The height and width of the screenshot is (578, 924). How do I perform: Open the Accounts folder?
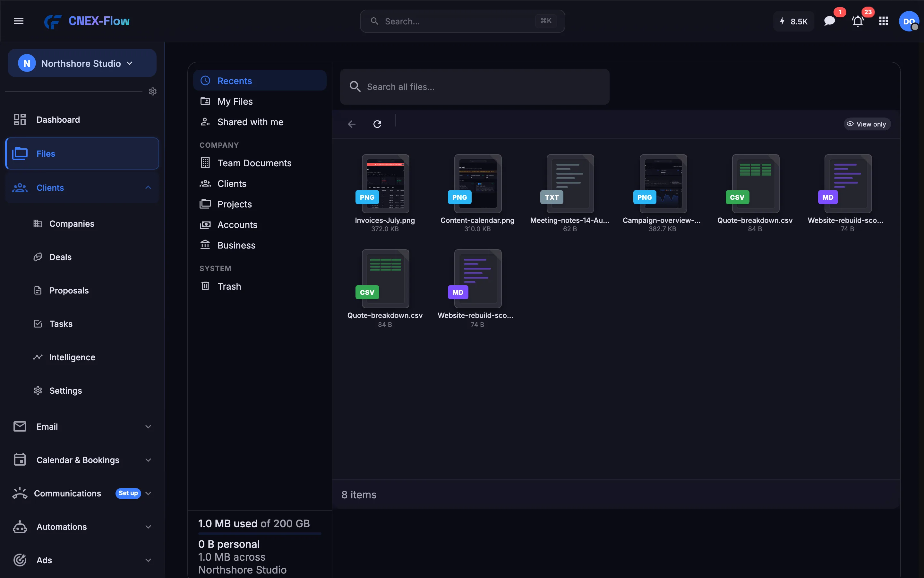(x=260, y=225)
